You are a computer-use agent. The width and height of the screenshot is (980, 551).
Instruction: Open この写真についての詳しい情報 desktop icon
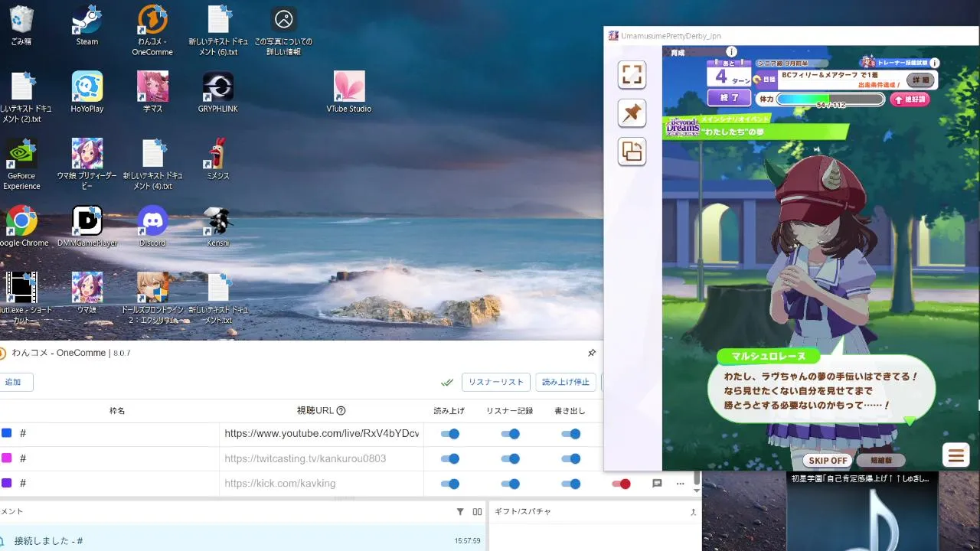click(x=283, y=31)
